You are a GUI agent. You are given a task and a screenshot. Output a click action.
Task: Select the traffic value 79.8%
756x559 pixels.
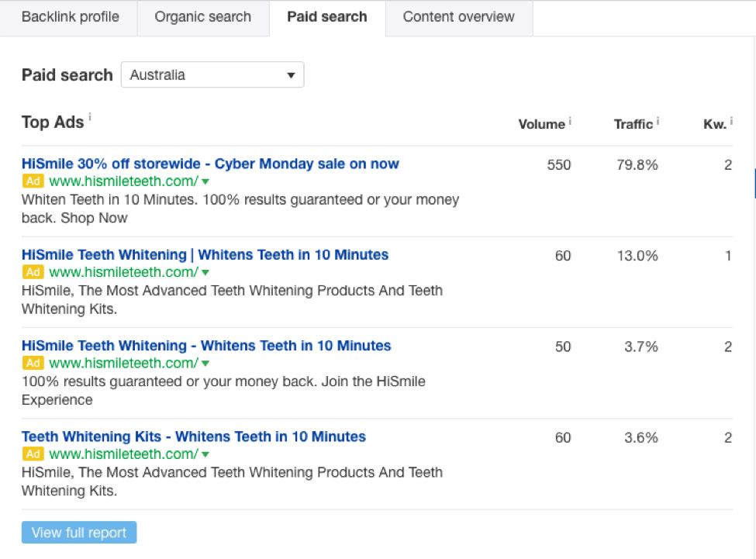point(637,165)
